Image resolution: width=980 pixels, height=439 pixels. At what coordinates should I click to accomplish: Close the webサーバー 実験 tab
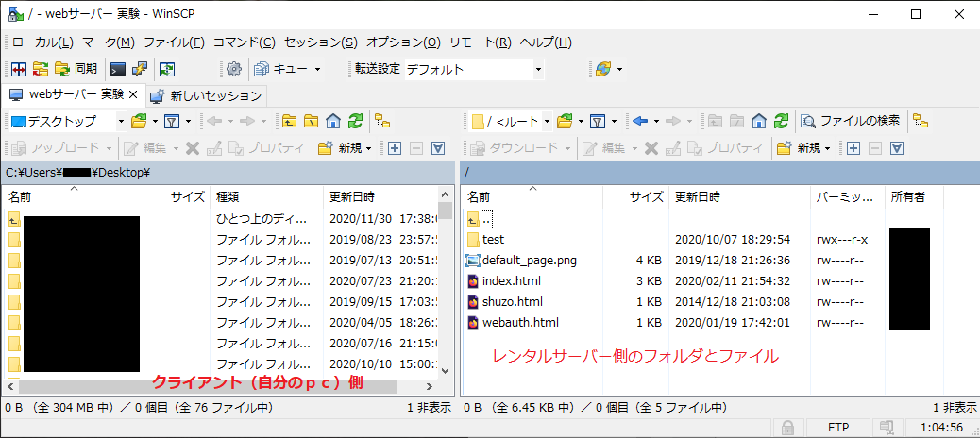coord(132,95)
